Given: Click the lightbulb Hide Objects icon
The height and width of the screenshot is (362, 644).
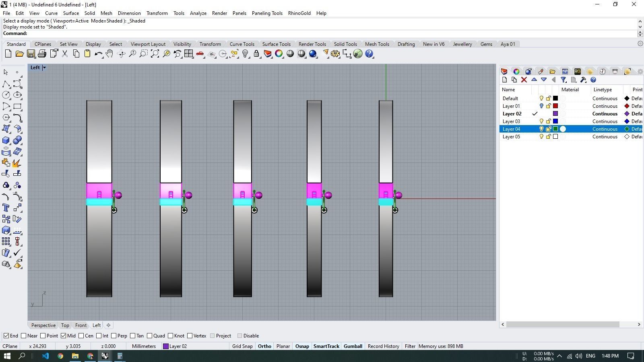Looking at the screenshot, I should (x=245, y=54).
